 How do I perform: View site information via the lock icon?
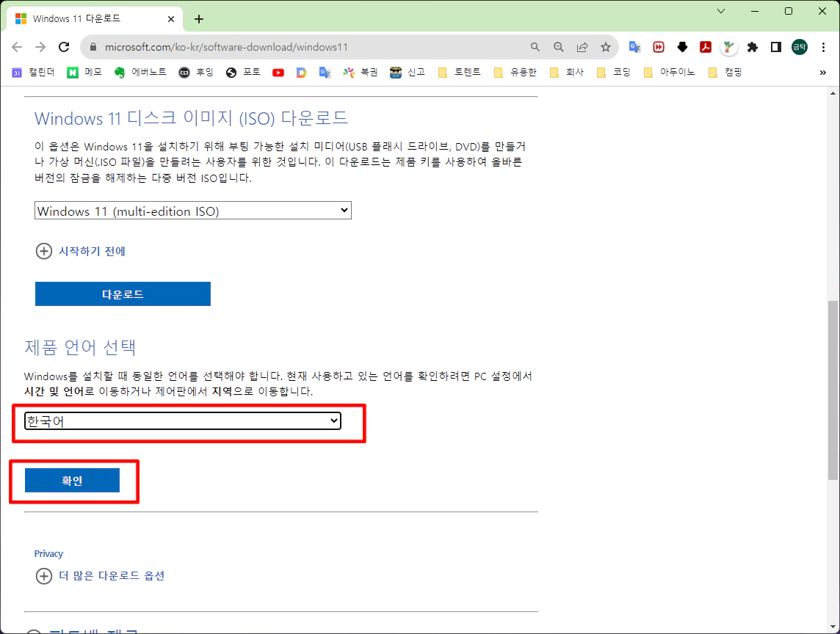point(93,47)
